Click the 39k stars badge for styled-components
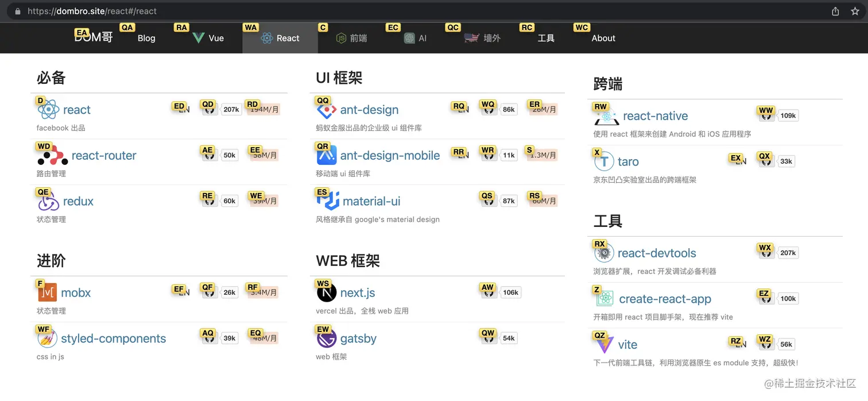The height and width of the screenshot is (401, 868). (230, 338)
